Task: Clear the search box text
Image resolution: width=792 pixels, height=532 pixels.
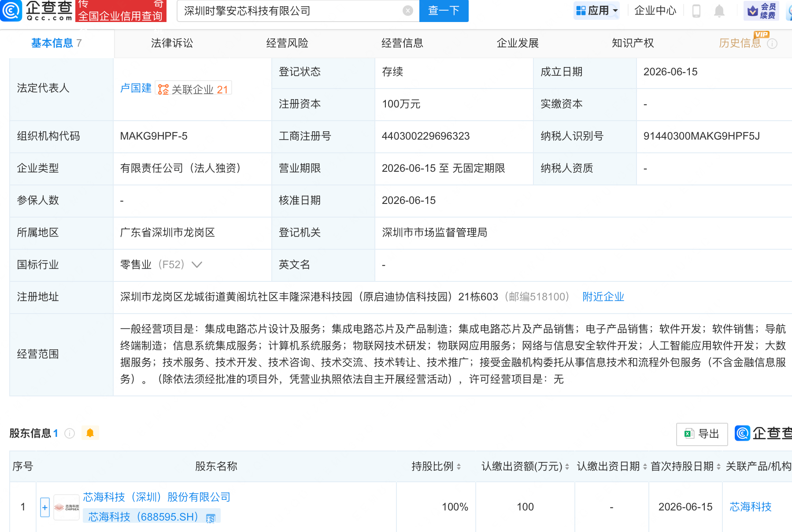Action: 408,11
